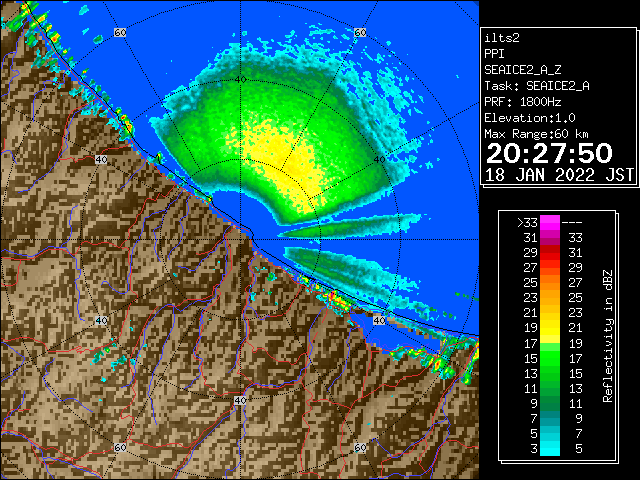640x480 pixels.
Task: Click the ">33" legend label
Action: point(527,223)
